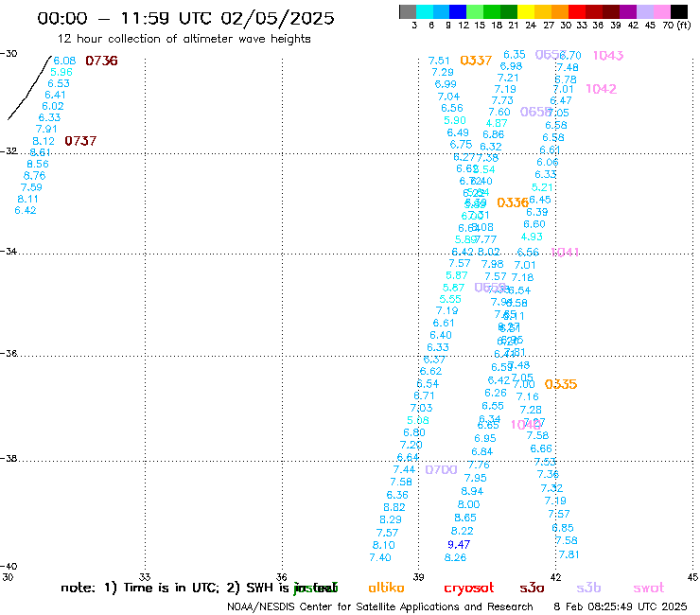Click the purple swatch in the color scale
Image resolution: width=700 pixels, height=615 pixels.
point(627,11)
